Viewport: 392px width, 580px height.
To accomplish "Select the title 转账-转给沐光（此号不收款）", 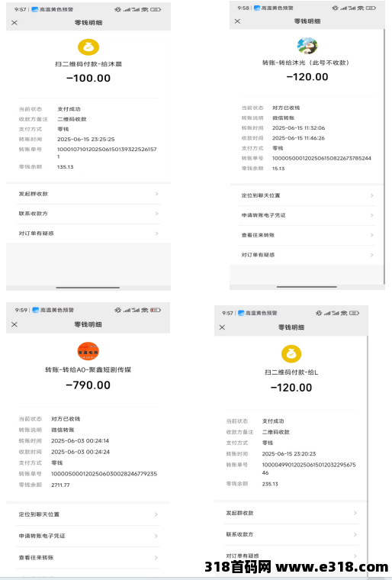I will 307,63.
